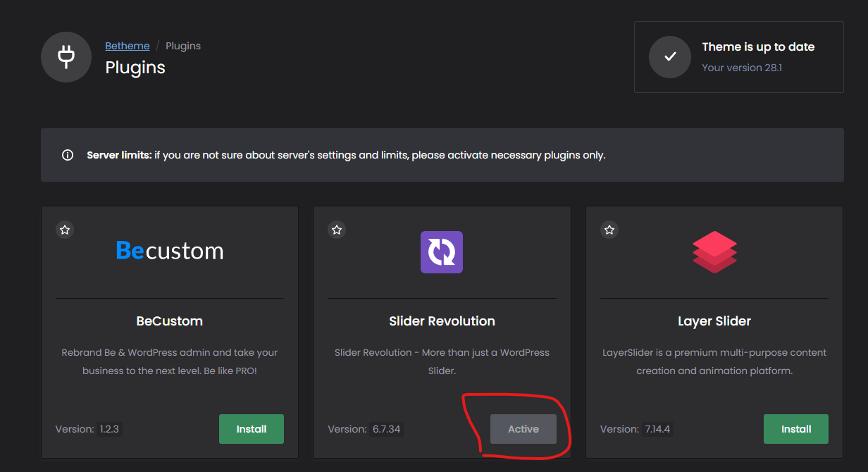868x472 pixels.
Task: Open the Betheme breadcrumb link
Action: tap(128, 46)
